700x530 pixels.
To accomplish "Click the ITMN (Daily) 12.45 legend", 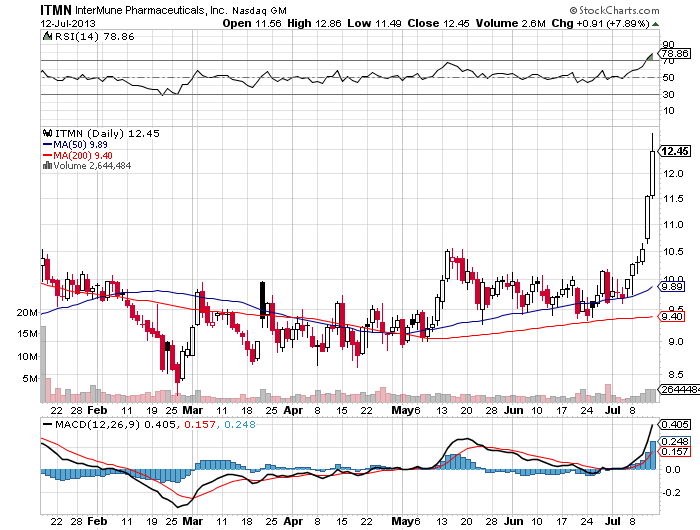I will pyautogui.click(x=107, y=134).
